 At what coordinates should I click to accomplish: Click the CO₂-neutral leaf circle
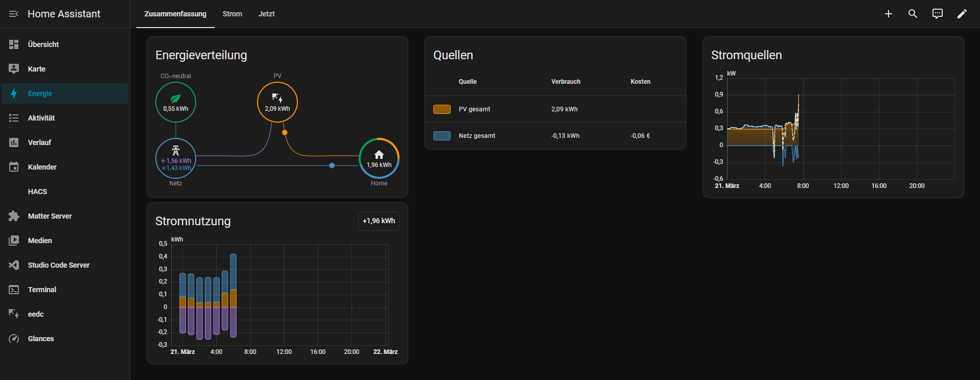coord(175,103)
